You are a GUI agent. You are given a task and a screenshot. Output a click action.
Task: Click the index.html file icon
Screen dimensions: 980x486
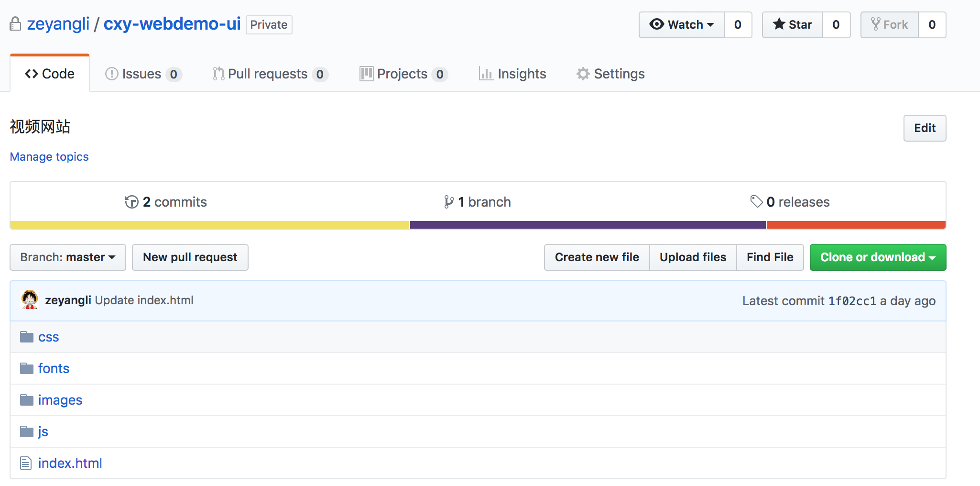tap(26, 464)
